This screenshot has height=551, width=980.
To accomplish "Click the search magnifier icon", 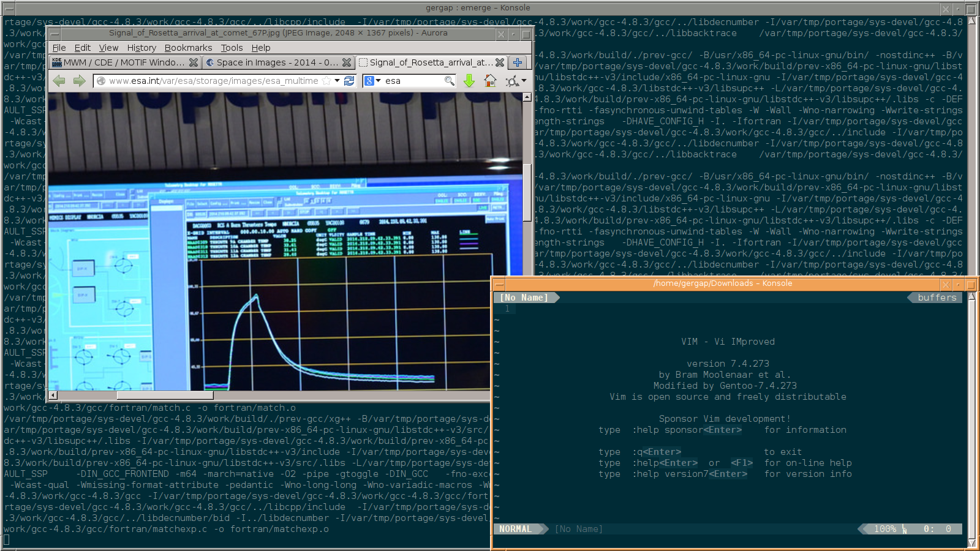I will point(449,81).
